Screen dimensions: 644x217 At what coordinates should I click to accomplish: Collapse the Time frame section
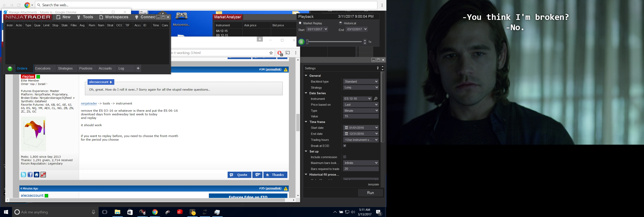[306, 122]
